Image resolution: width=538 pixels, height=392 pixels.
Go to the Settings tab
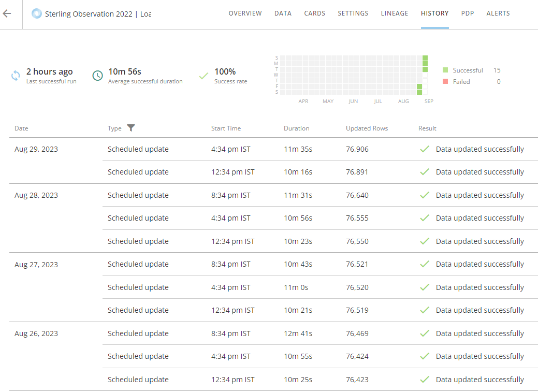click(353, 13)
